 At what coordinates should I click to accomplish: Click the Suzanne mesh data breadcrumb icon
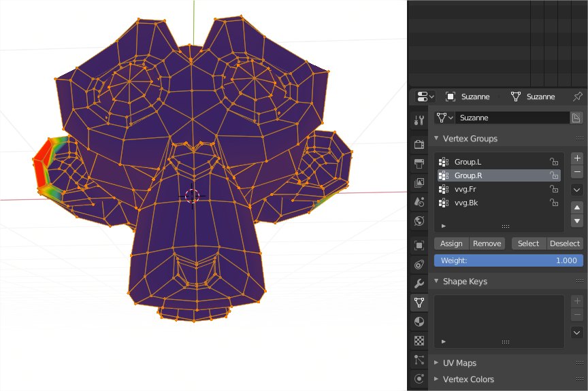(x=516, y=97)
